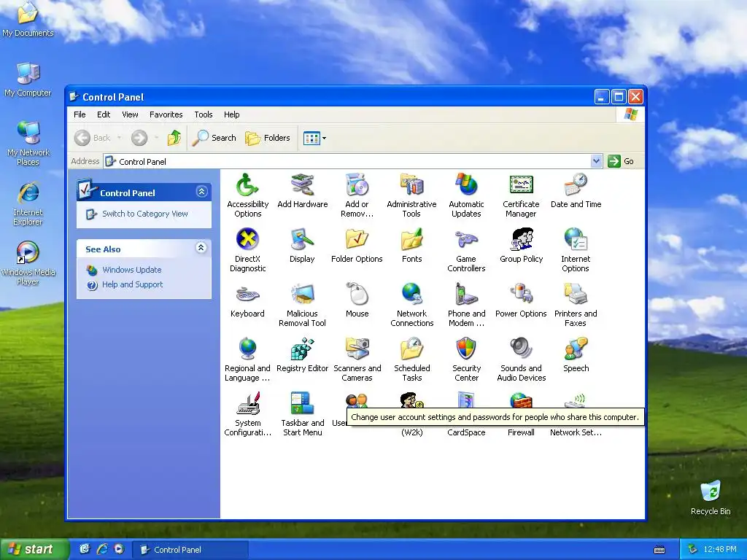Image resolution: width=747 pixels, height=560 pixels.
Task: Click the Start button
Action: coord(34,549)
